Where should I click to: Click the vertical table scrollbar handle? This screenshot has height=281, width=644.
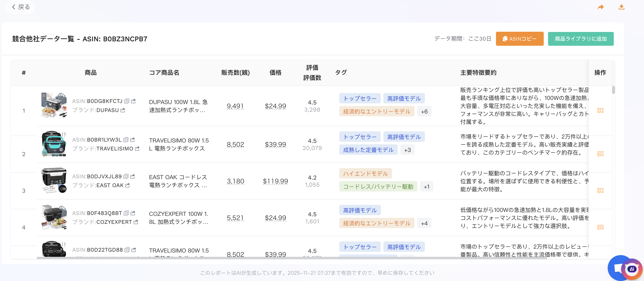coord(613,90)
